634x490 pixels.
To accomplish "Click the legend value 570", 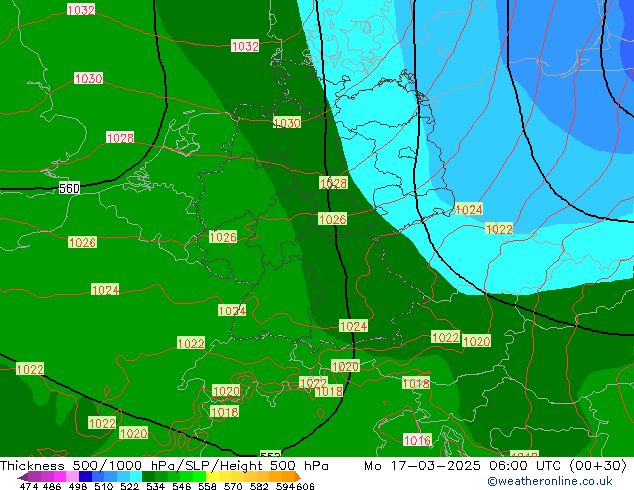I will 233,486.
